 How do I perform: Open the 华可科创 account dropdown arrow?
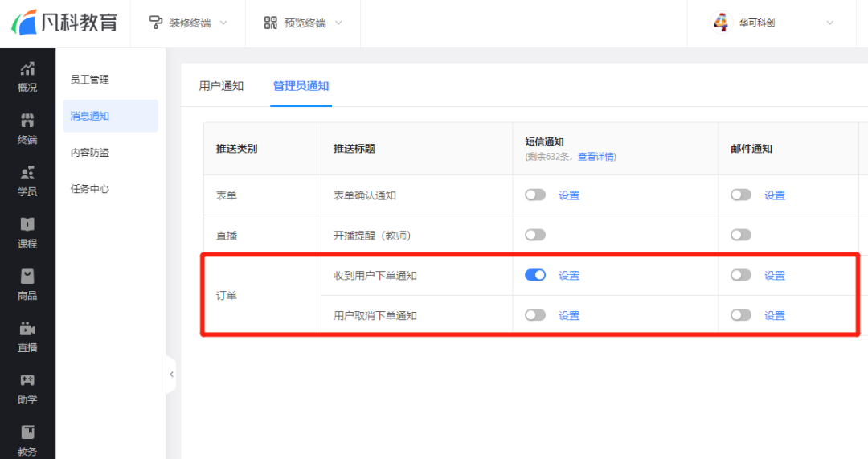pos(829,23)
